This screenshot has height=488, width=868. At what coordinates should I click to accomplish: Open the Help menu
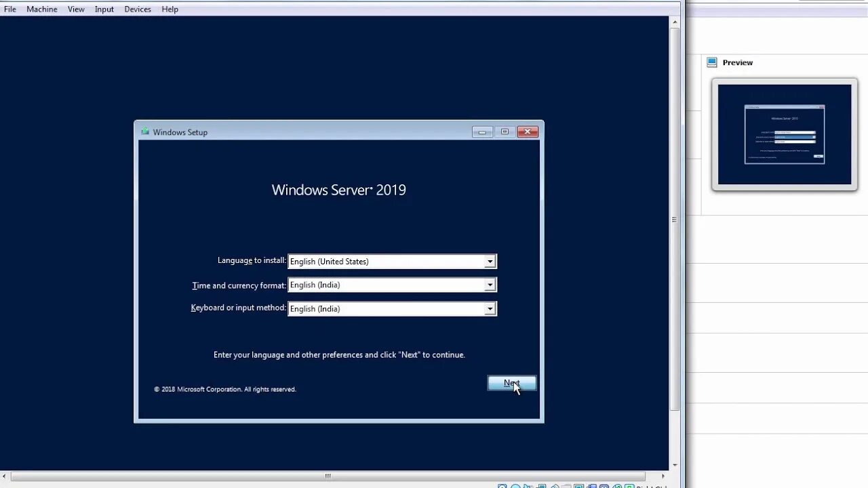point(170,9)
